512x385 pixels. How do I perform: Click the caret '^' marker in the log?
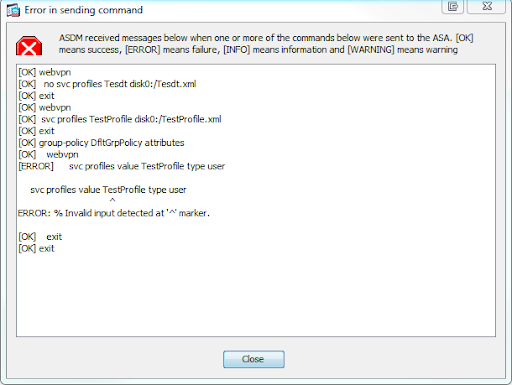click(112, 201)
